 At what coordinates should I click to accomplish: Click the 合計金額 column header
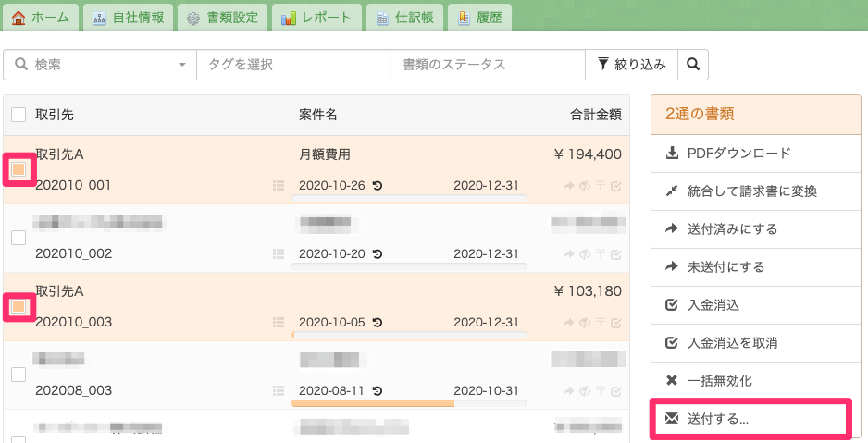coord(596,115)
